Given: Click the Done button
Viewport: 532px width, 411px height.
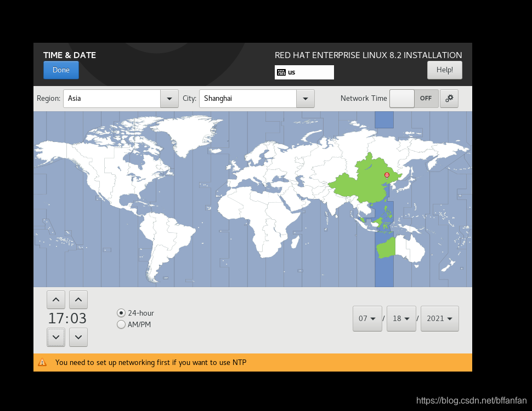Looking at the screenshot, I should 61,70.
